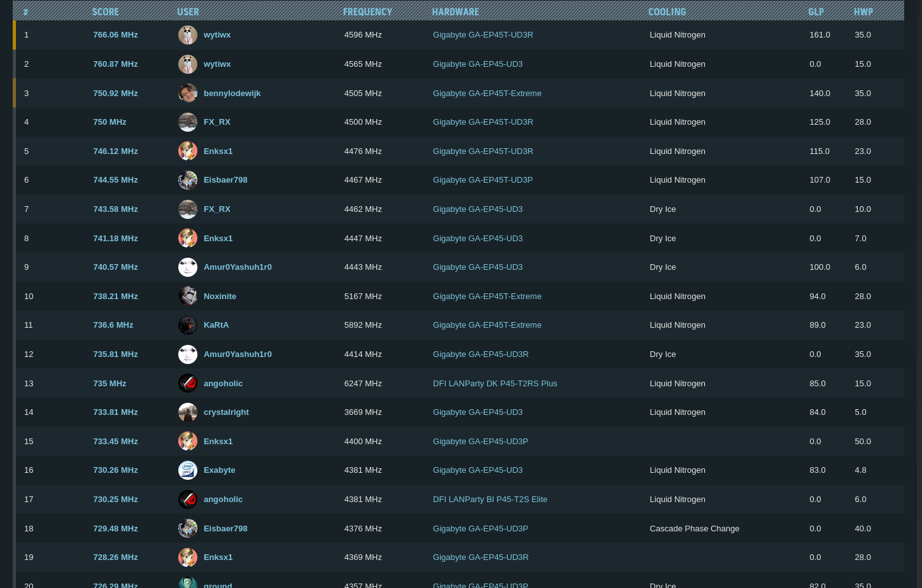Screen dimensions: 922x588
Task: Open Gigabyte GA-EP45T-UD3R hardware in rank 1
Action: point(483,35)
